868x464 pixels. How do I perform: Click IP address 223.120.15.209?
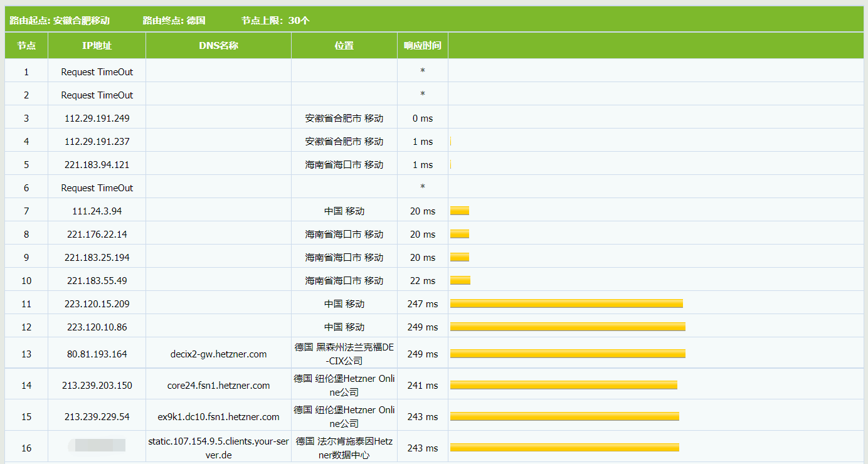[97, 303]
